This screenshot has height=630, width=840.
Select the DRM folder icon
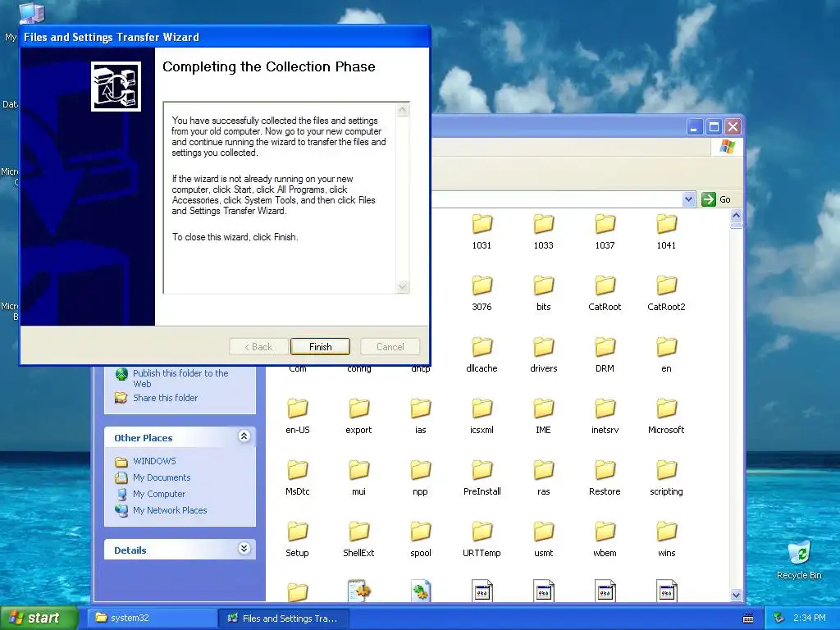click(x=605, y=347)
